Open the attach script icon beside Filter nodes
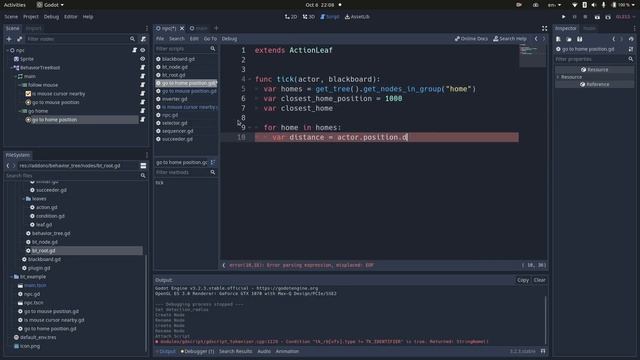Viewport: 640px width, 360px height. [x=143, y=39]
